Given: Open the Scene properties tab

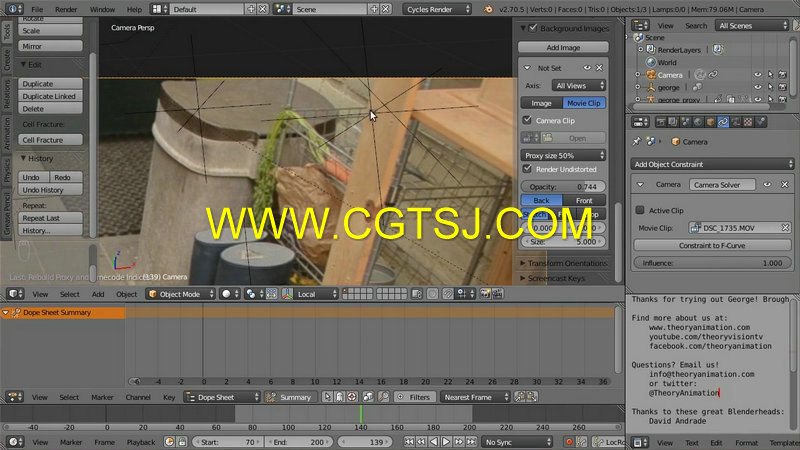Looking at the screenshot, I should tap(685, 122).
